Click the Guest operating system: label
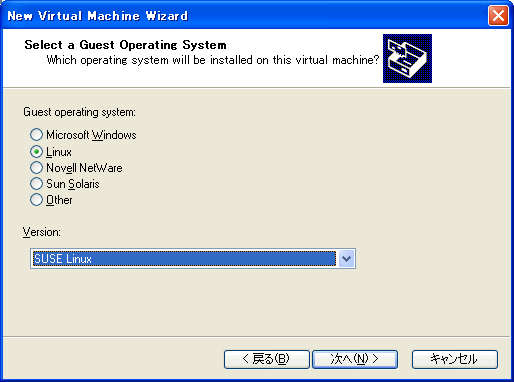This screenshot has height=382, width=514. 79,112
